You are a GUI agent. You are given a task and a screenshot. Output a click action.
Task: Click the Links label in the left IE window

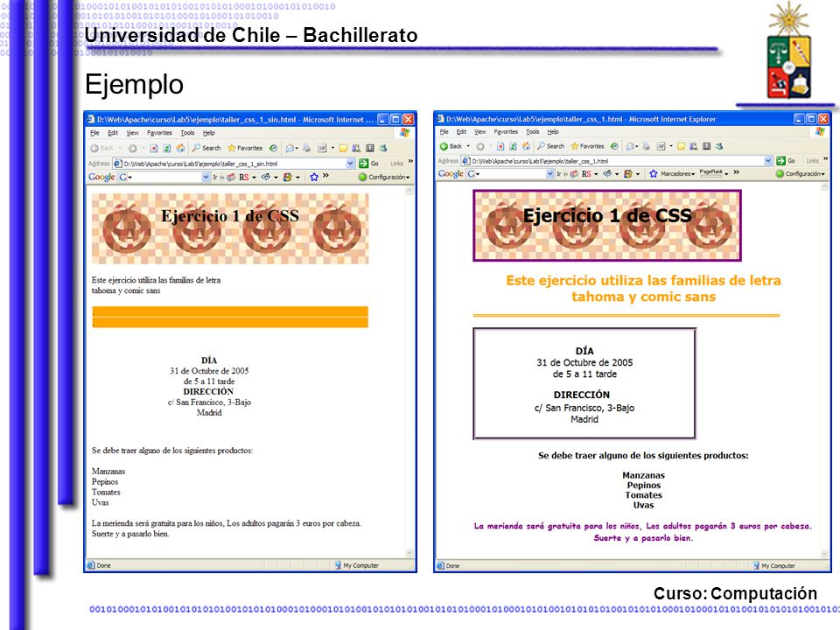click(397, 164)
